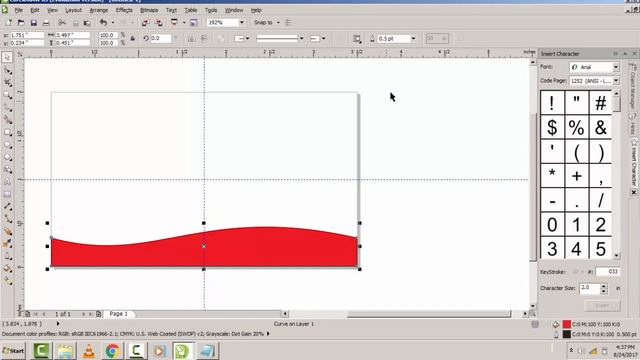Click the ampersand character cell

pos(600,127)
